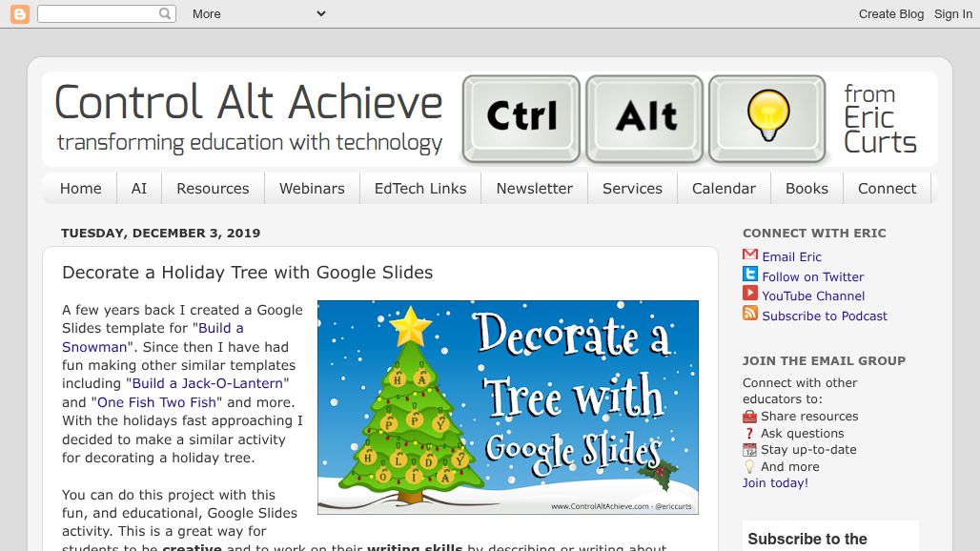The image size is (980, 551).
Task: Click the magnifying glass search icon
Action: tap(164, 13)
